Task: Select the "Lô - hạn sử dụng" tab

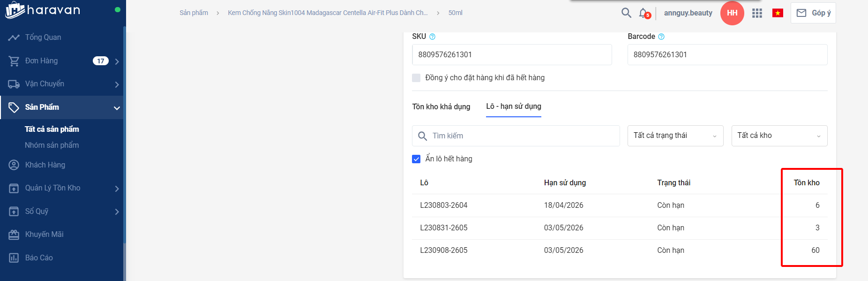Action: pos(513,106)
